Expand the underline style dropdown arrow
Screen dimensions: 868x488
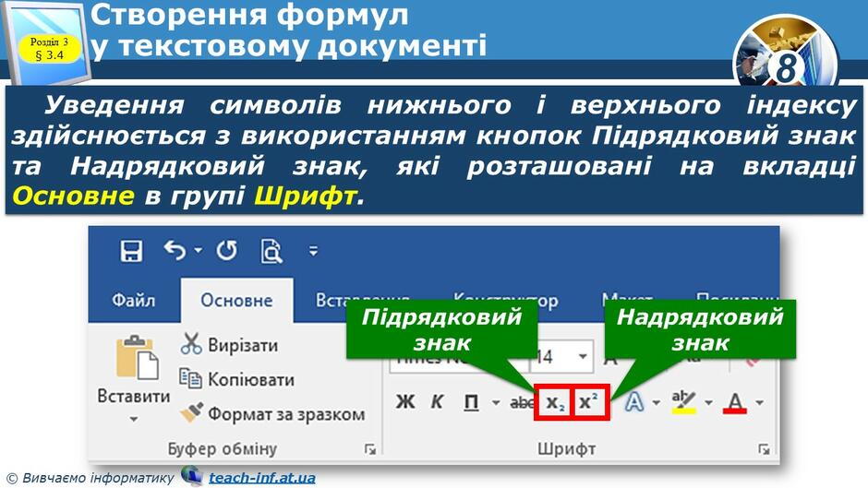[496, 402]
